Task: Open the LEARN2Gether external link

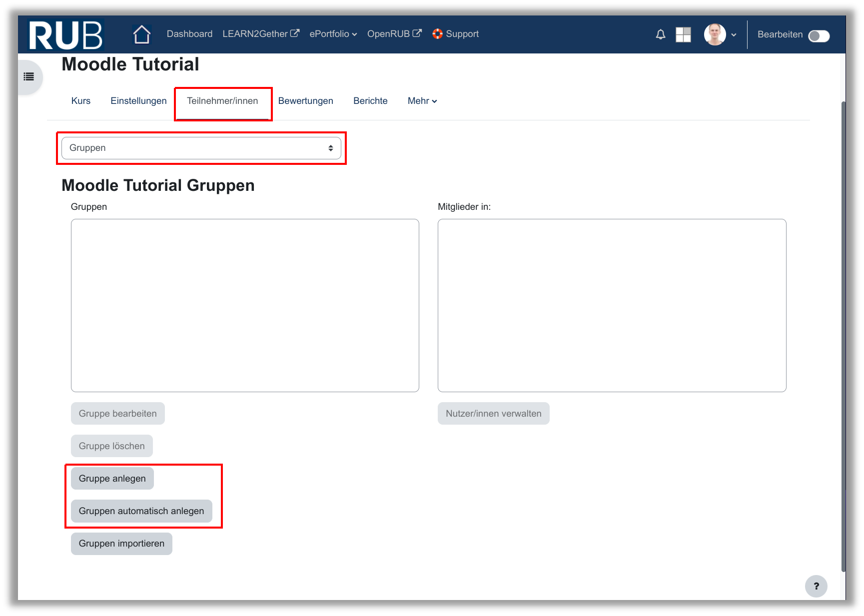Action: tap(260, 34)
